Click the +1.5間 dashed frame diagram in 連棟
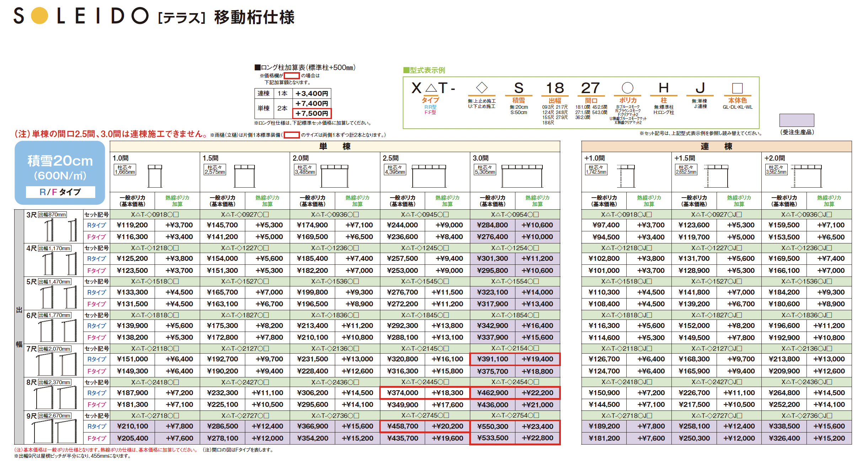 (x=717, y=176)
